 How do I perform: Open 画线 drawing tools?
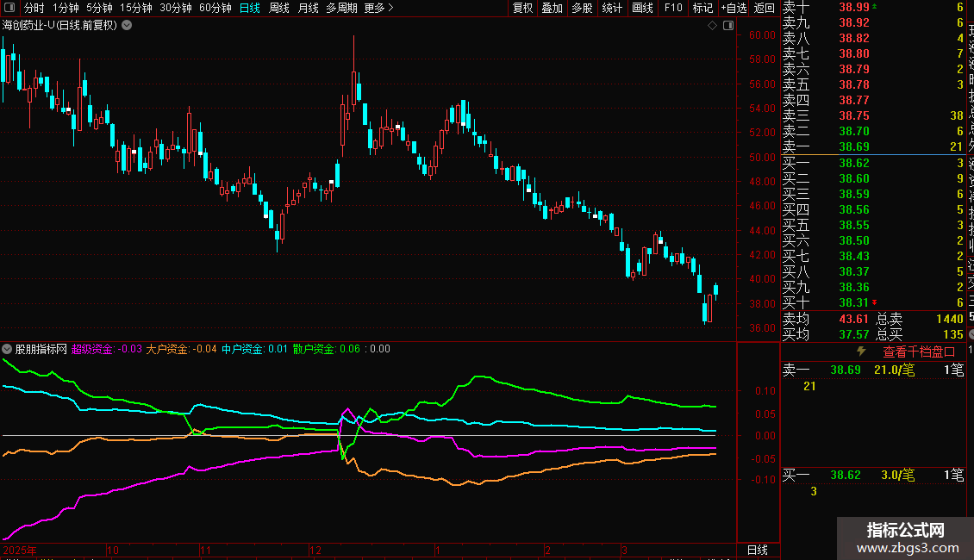(642, 8)
